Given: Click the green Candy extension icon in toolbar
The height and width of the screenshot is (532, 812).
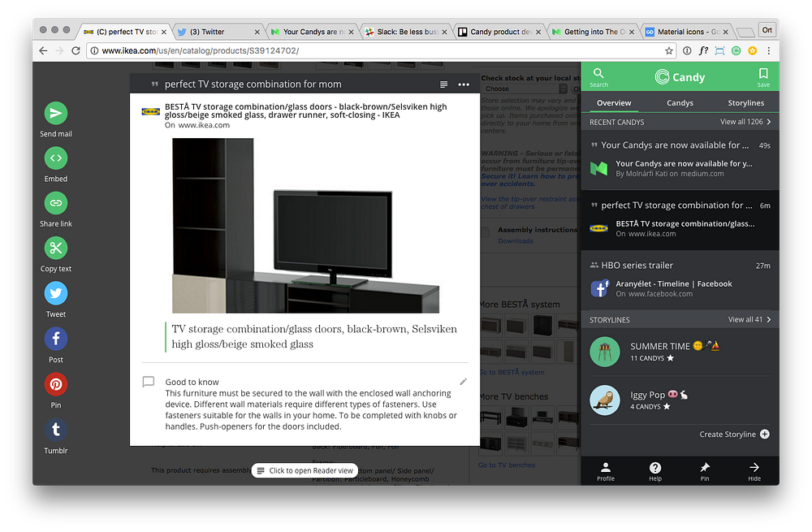Looking at the screenshot, I should [736, 51].
